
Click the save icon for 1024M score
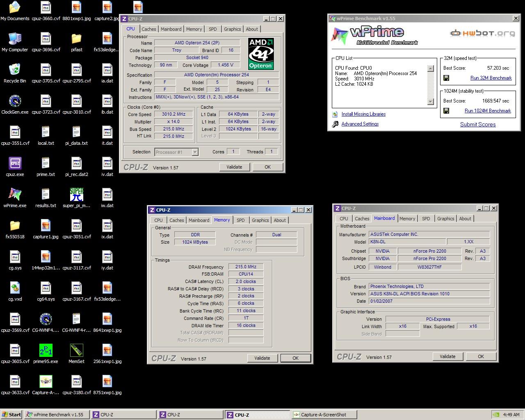(x=446, y=111)
